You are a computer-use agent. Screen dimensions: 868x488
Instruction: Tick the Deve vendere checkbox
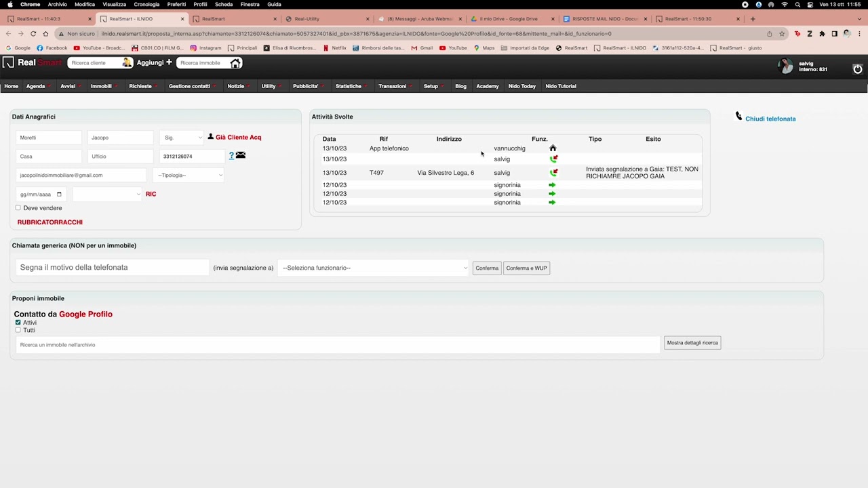coord(18,208)
